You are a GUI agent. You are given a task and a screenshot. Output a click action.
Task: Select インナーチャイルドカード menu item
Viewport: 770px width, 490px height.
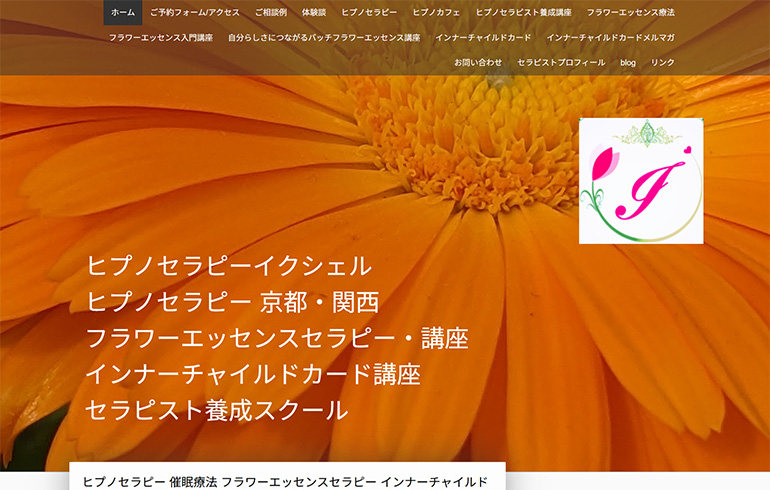(483, 37)
